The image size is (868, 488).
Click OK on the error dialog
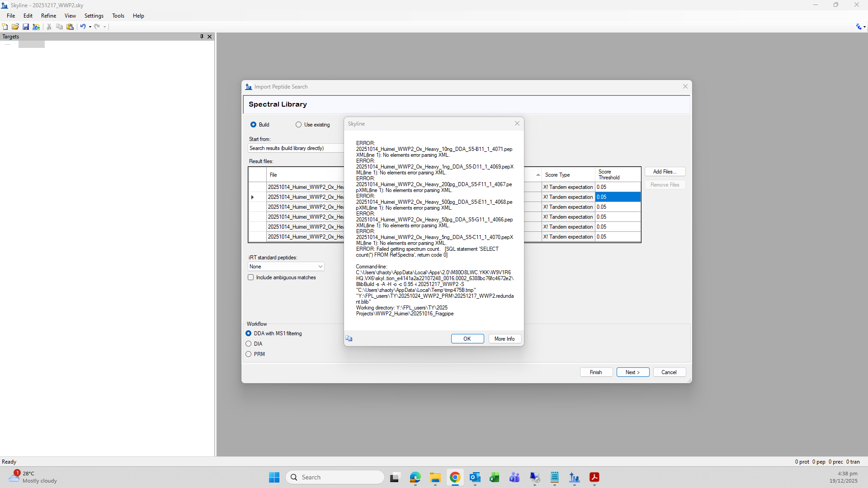[x=467, y=339]
